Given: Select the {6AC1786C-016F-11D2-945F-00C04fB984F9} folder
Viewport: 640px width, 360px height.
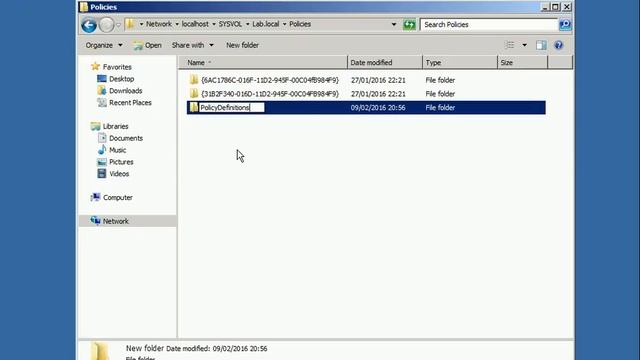Looking at the screenshot, I should pos(270,80).
